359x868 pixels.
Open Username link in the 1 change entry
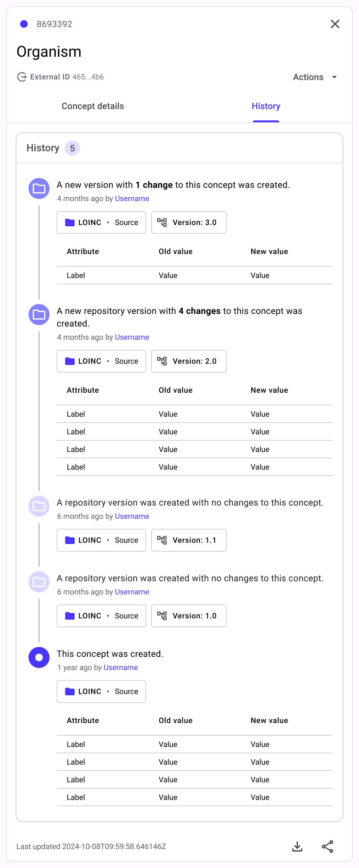132,199
